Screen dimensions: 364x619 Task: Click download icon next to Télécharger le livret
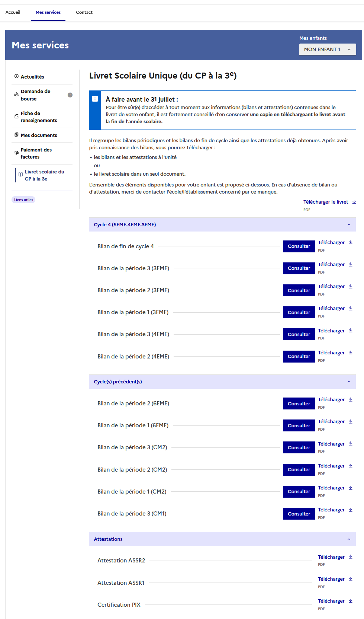click(354, 202)
